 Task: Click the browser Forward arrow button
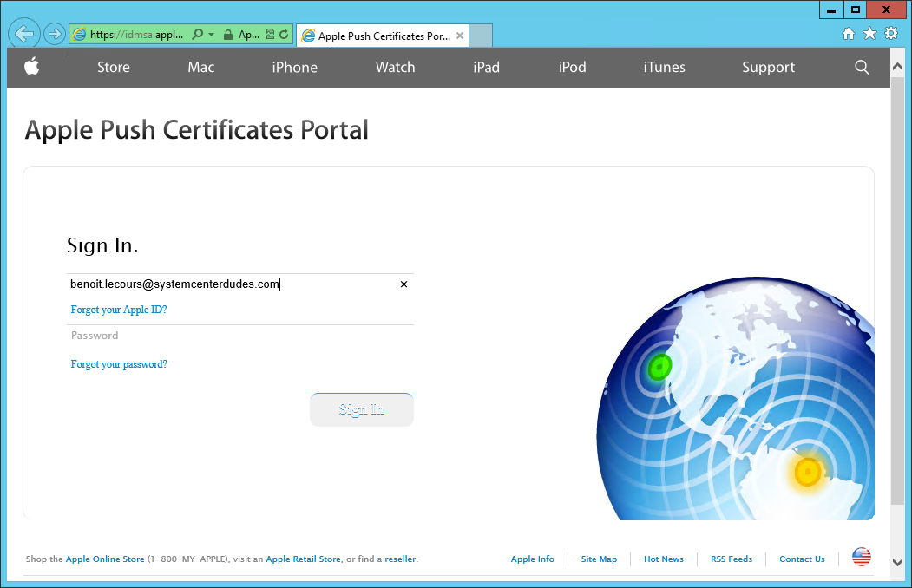tap(55, 35)
